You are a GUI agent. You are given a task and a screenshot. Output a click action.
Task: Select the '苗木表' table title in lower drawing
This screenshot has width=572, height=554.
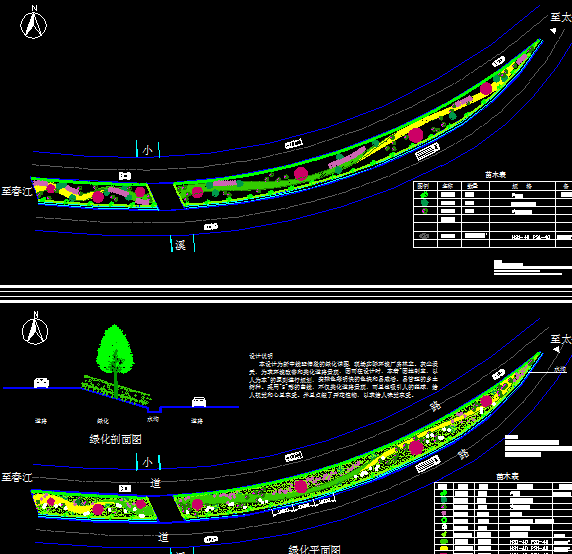pos(507,476)
